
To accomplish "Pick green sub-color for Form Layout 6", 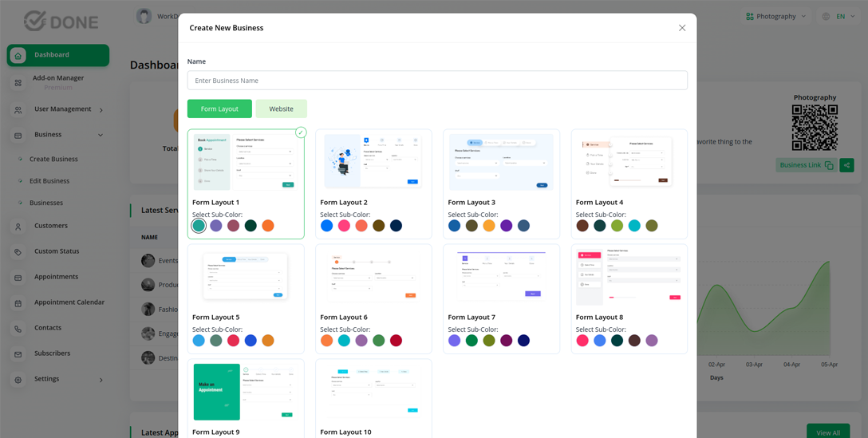I will click(379, 341).
